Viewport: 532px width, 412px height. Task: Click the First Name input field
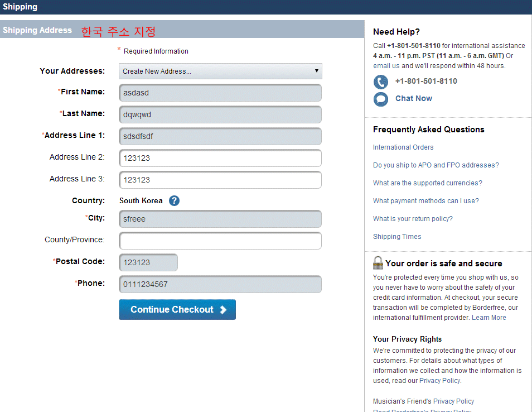[x=220, y=93]
